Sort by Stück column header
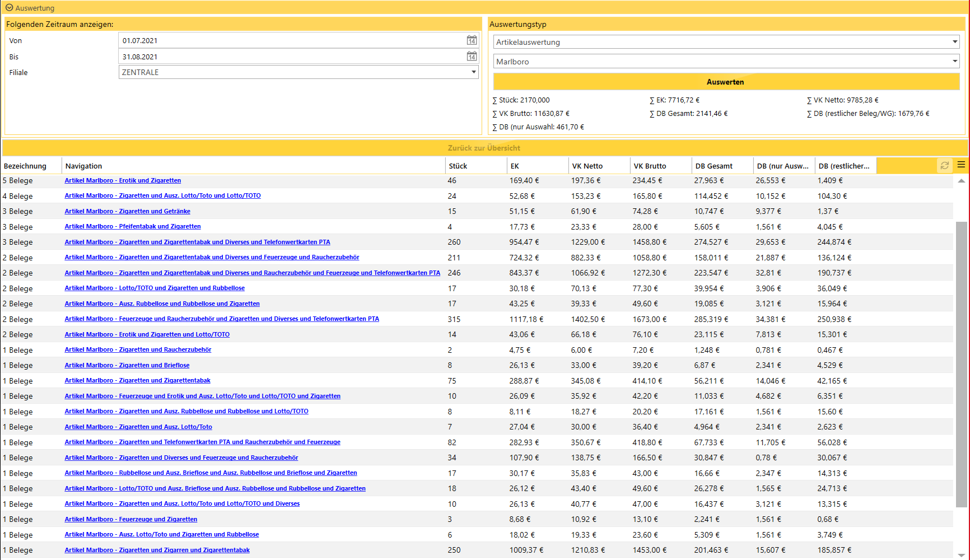 coord(475,166)
